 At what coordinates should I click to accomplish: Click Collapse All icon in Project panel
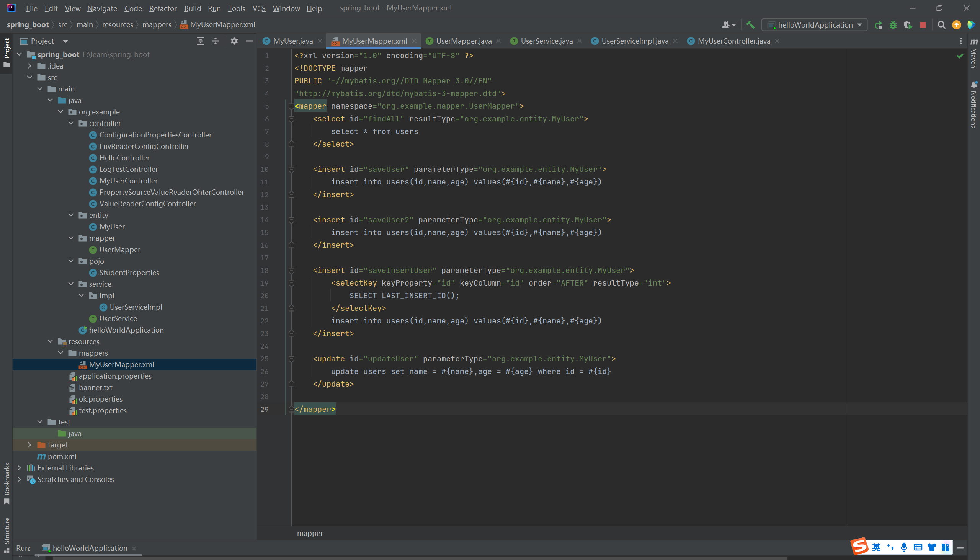[216, 41]
